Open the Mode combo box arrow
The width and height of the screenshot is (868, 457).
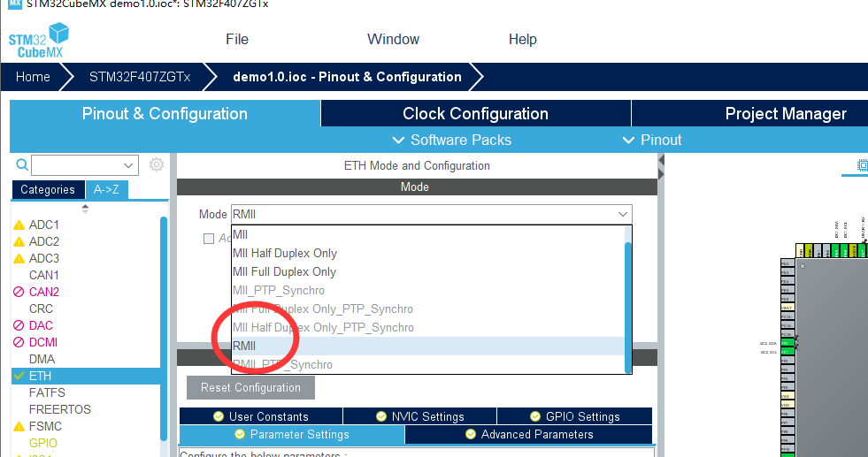point(623,214)
